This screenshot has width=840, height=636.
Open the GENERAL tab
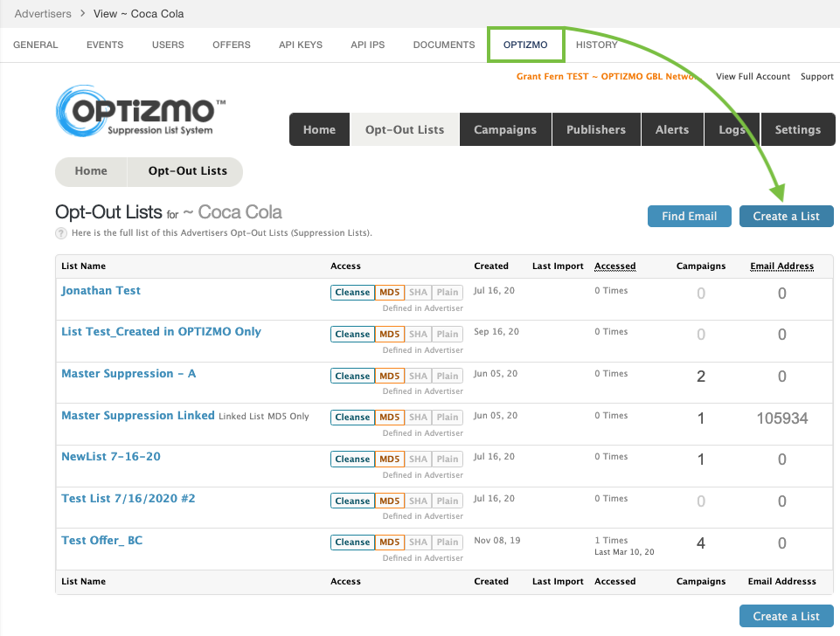point(35,45)
